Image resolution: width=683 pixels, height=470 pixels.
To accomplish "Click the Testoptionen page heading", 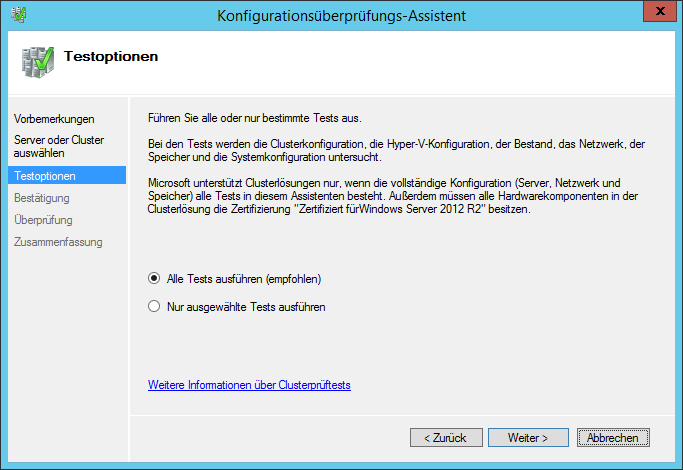I will pyautogui.click(x=111, y=56).
